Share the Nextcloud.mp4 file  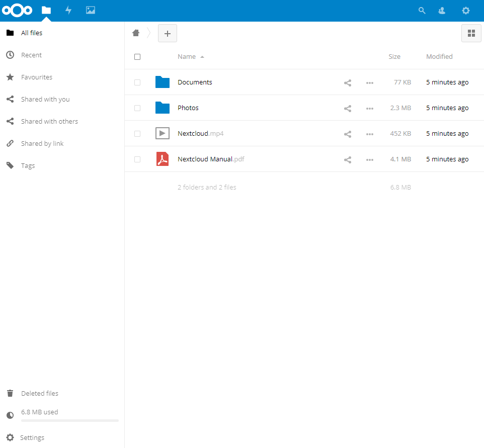pyautogui.click(x=348, y=134)
